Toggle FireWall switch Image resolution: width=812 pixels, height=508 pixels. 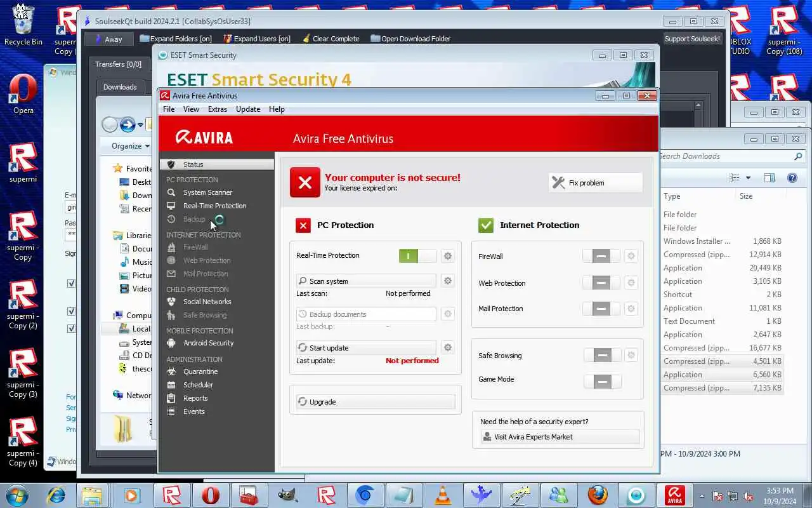pyautogui.click(x=601, y=256)
